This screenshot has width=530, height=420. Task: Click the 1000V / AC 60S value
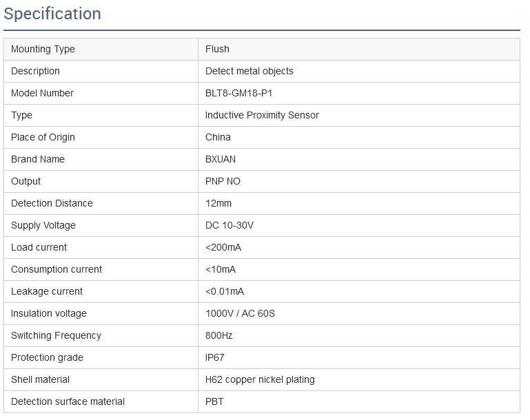pyautogui.click(x=240, y=313)
